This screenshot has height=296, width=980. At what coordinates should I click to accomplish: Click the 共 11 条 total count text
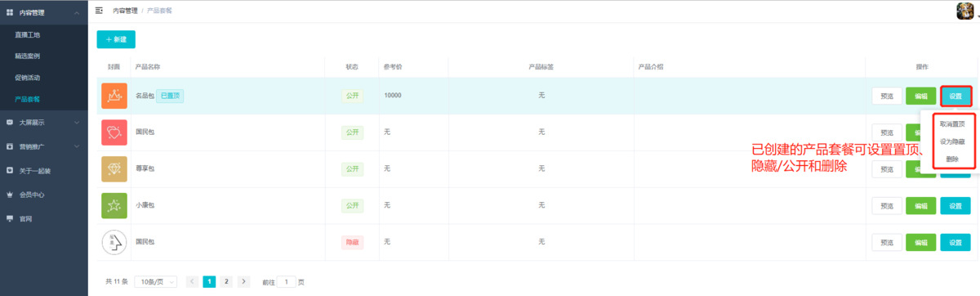click(x=117, y=281)
